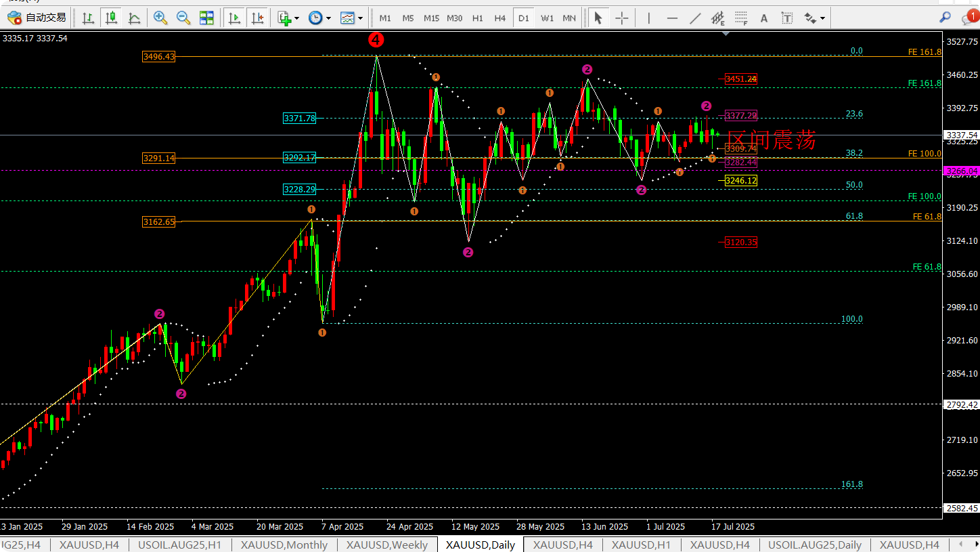Click the magenta 3266.04 price marker
This screenshot has height=552, width=980.
[x=960, y=171]
